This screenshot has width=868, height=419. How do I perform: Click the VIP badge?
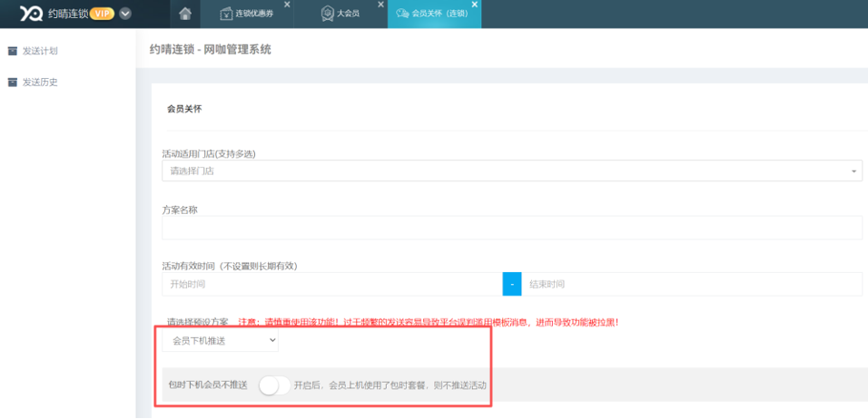pos(102,14)
